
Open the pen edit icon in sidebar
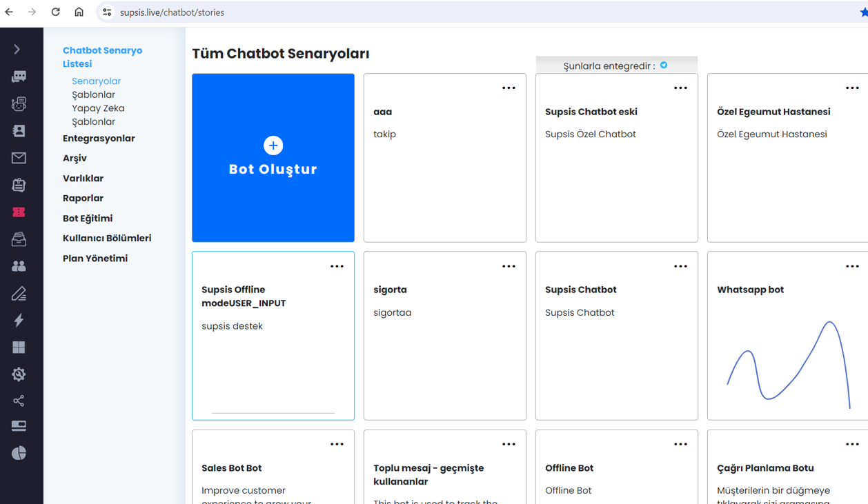[x=19, y=294]
